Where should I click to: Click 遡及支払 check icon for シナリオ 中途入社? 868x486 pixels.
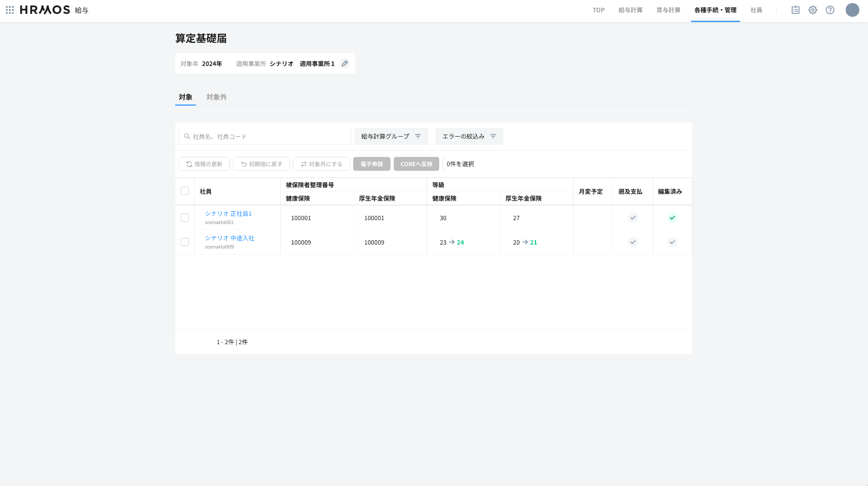[x=632, y=242]
